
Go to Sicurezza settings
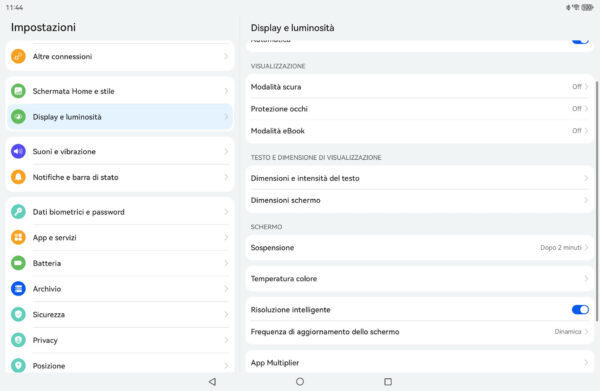pos(120,314)
